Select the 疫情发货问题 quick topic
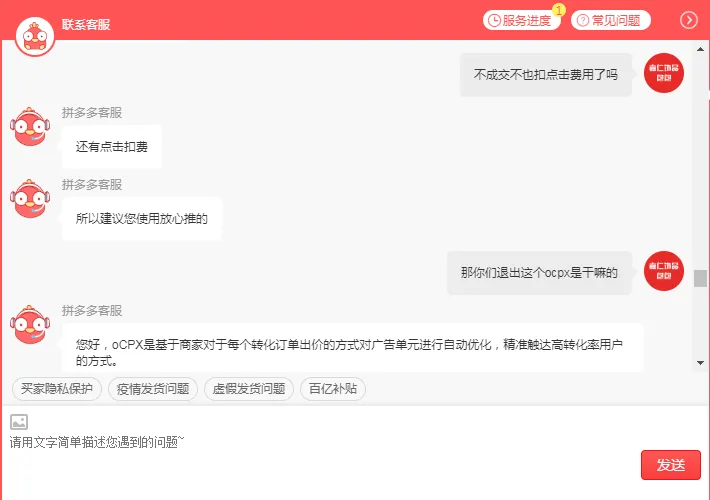 [x=153, y=389]
